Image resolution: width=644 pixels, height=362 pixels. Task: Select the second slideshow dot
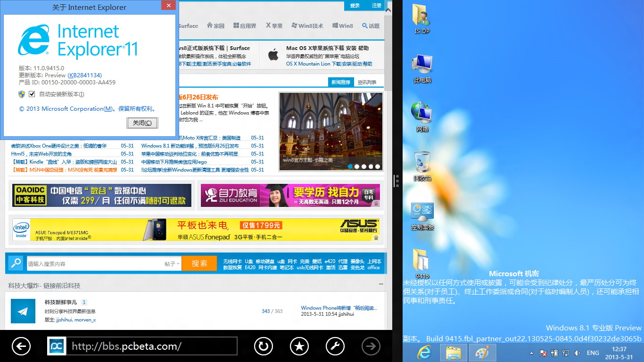coord(357,166)
